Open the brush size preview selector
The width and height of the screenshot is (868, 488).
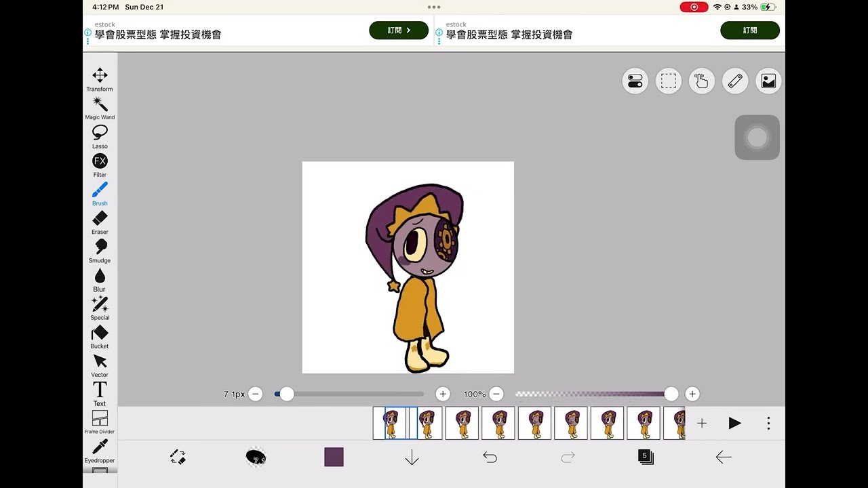[256, 457]
